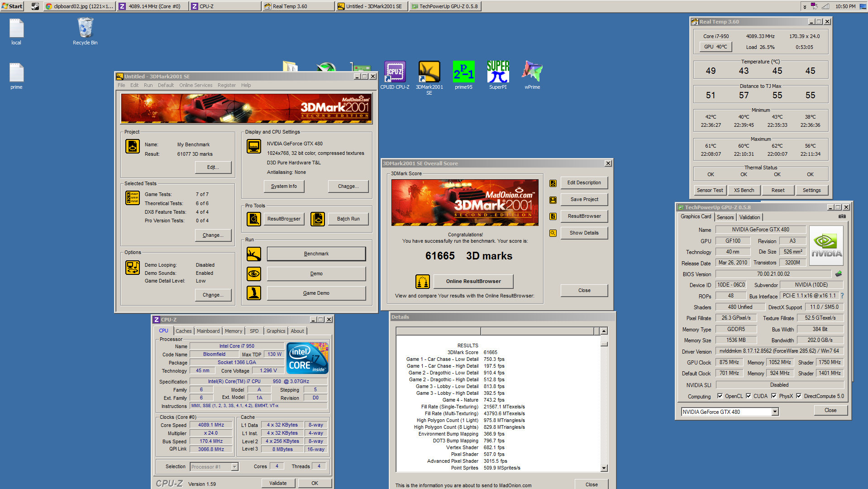Open the File menu in 3DMark2001 SE
Image resolution: width=868 pixels, height=489 pixels.
[x=121, y=85]
